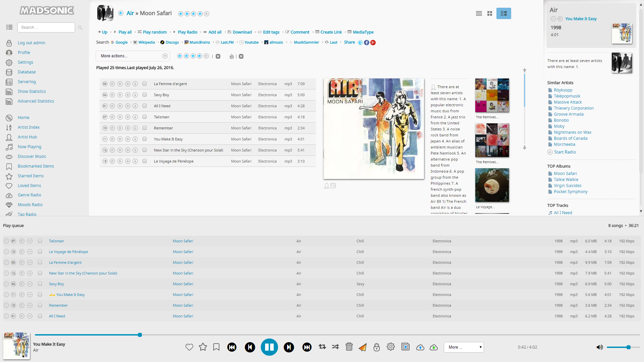Toggle shuffle icon in player bar

(335, 347)
